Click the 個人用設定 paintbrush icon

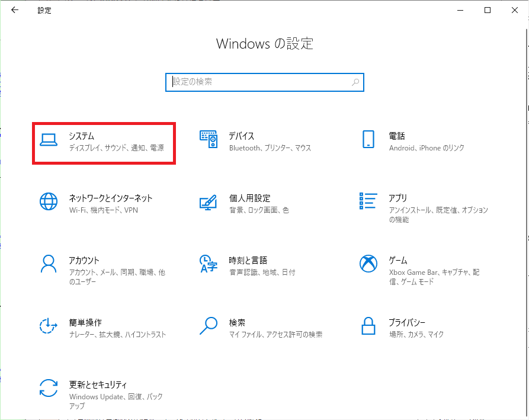tap(208, 203)
